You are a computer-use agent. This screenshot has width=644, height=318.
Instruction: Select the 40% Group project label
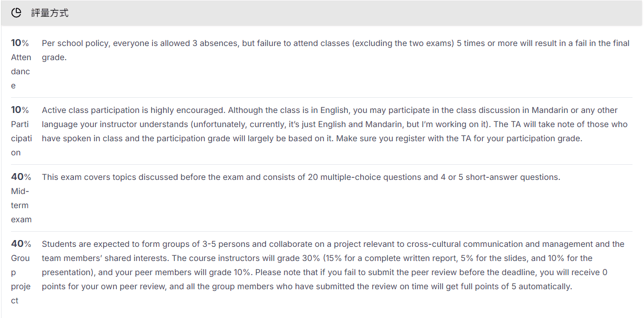[21, 272]
